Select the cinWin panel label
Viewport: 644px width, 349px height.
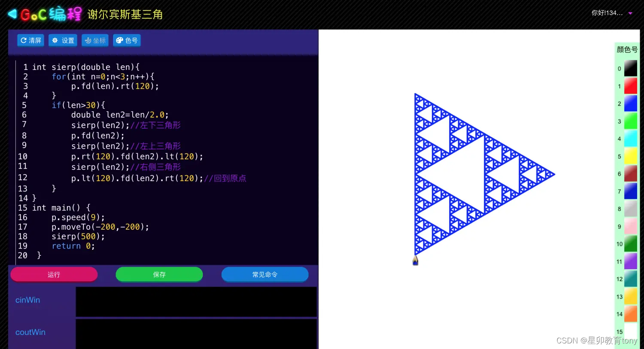(27, 300)
